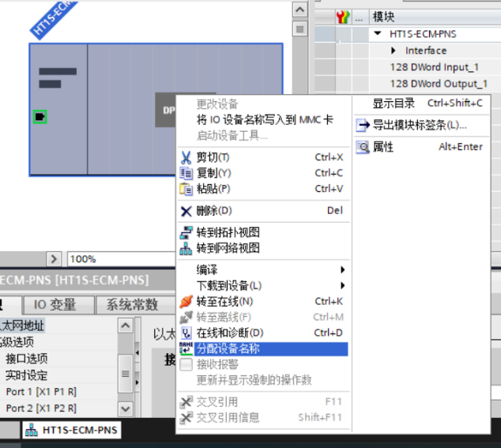Click the Copy icon in context menu
This screenshot has width=501, height=448.
coord(186,173)
